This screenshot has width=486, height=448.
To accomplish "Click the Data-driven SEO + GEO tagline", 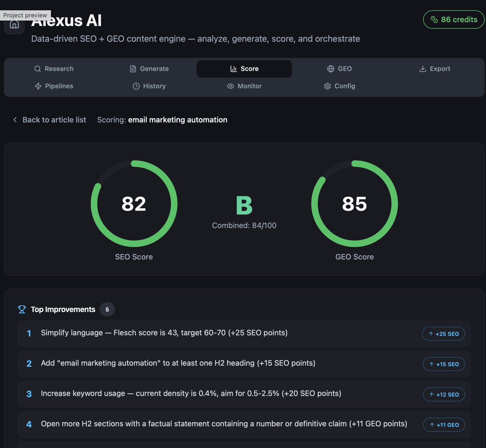I will point(196,39).
